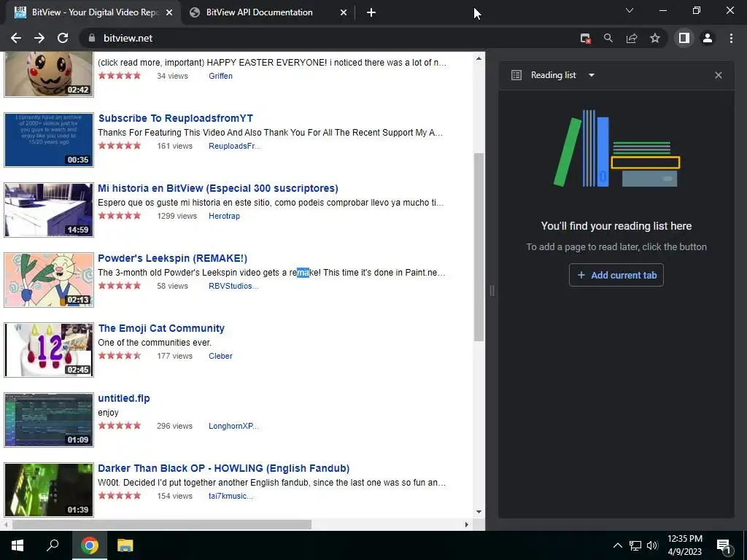This screenshot has height=560, width=747.
Task: Visit uploader tai7kmusic... profile
Action: pyautogui.click(x=231, y=496)
